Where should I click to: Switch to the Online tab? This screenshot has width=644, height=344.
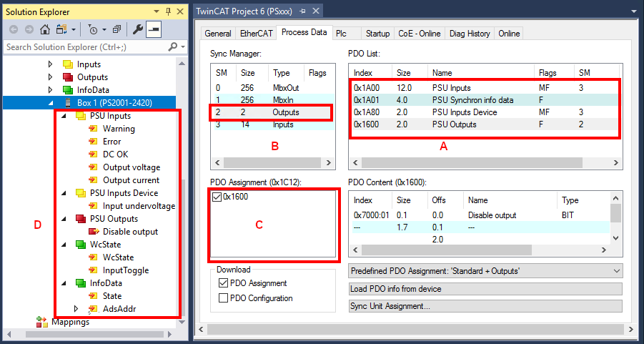pos(509,34)
